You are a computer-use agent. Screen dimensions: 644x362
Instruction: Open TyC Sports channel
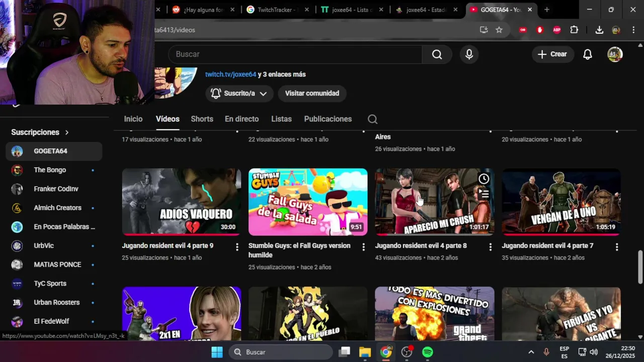pyautogui.click(x=54, y=284)
